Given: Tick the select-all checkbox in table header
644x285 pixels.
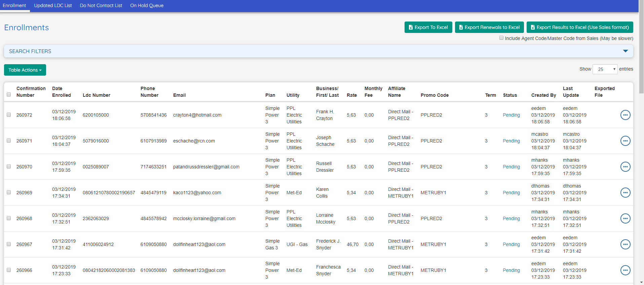Looking at the screenshot, I should click(x=9, y=94).
